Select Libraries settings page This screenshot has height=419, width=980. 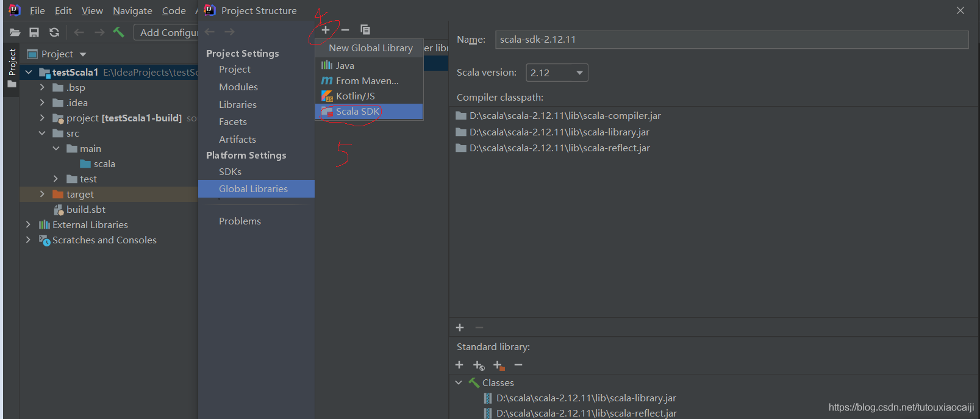pos(238,105)
